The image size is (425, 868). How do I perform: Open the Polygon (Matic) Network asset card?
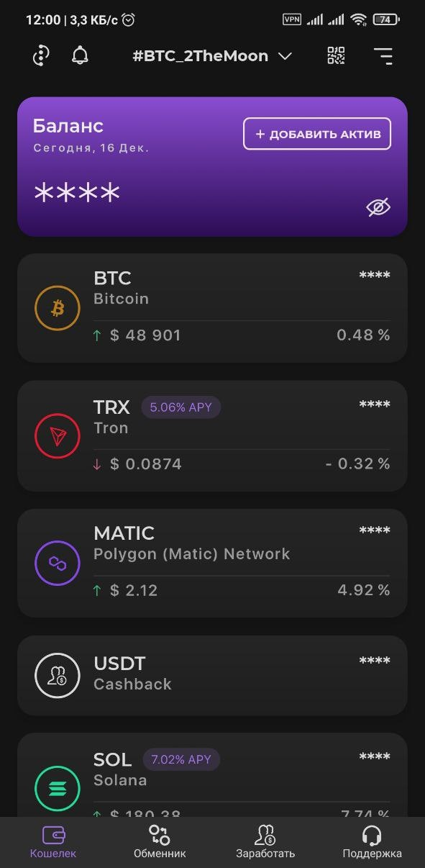pyautogui.click(x=212, y=563)
